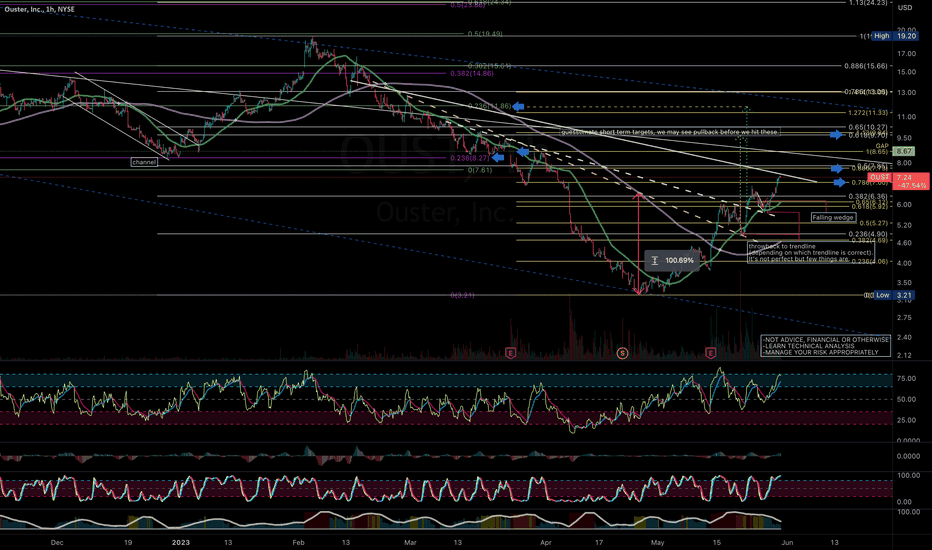Select blue arrow at the 0.786(7.00) level
932x550 pixels.
tap(839, 183)
